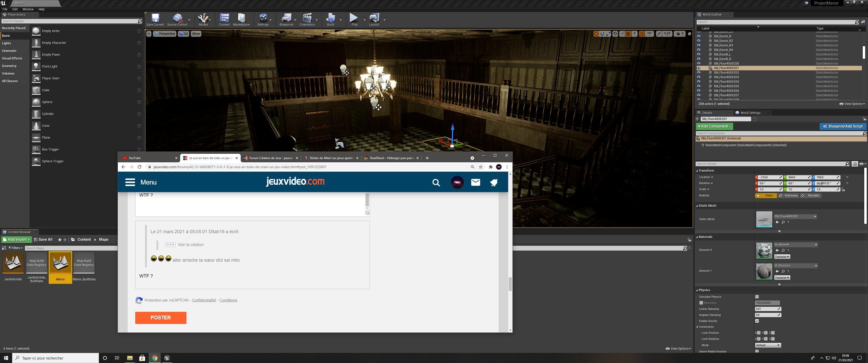
Task: Open Chrome from Windows taskbar
Action: [x=155, y=358]
